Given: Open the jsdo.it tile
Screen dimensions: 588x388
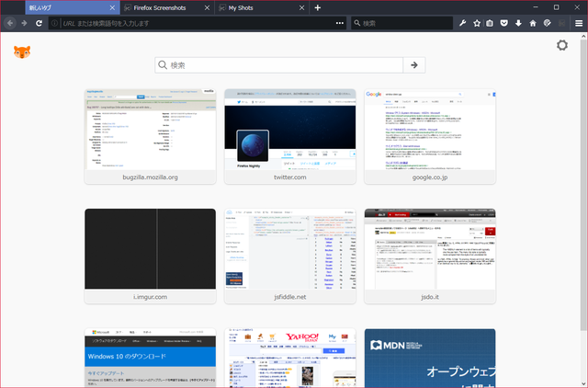Looking at the screenshot, I should coord(430,256).
